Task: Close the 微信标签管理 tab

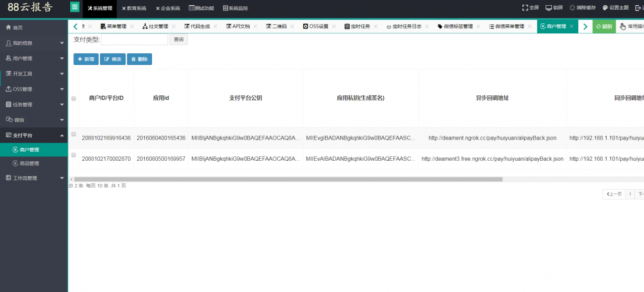Action: (x=478, y=26)
